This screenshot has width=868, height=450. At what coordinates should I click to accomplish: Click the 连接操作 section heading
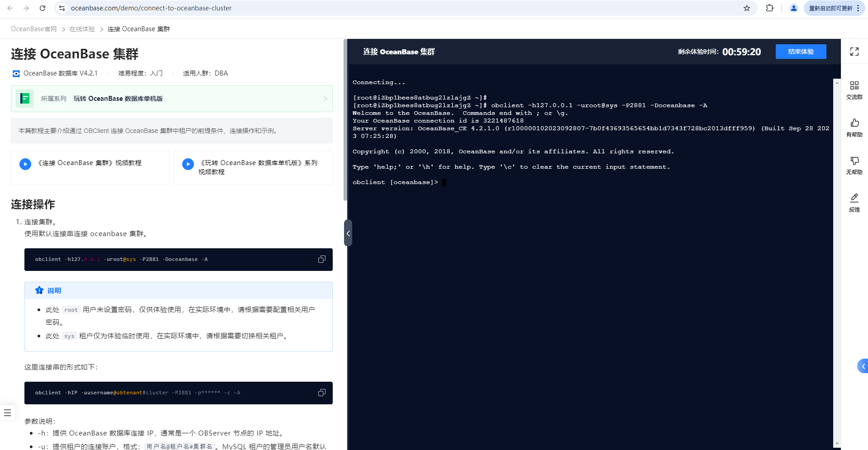click(x=33, y=204)
